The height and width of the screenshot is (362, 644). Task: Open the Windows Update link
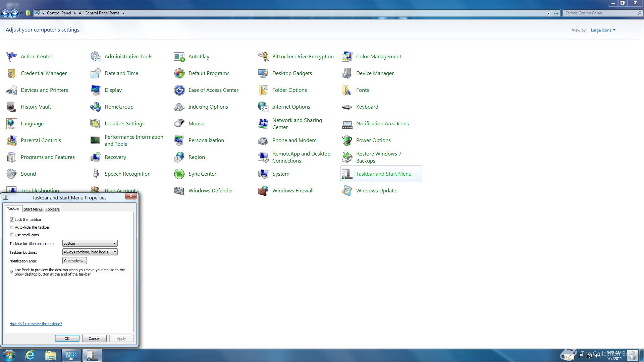(x=376, y=191)
